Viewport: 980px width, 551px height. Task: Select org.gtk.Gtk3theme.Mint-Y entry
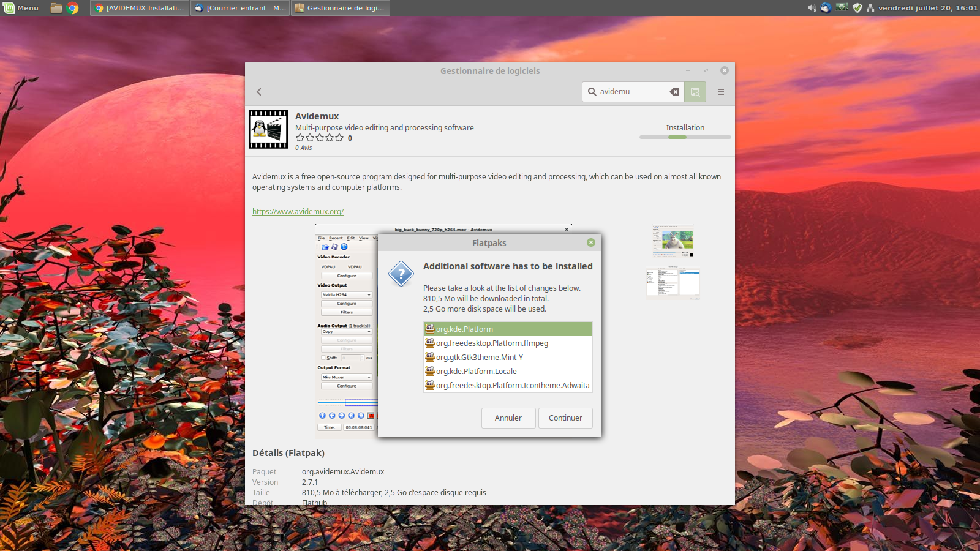[479, 358]
